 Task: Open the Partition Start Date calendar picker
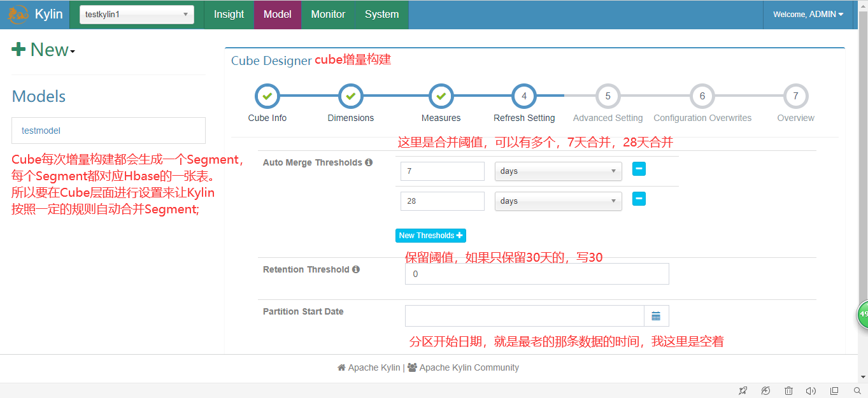(656, 316)
